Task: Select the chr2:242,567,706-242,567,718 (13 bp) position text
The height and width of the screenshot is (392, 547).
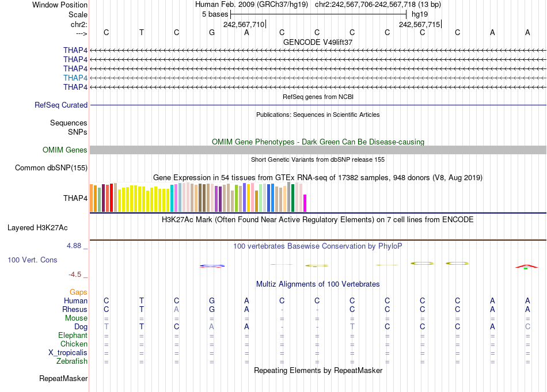Action: click(378, 5)
